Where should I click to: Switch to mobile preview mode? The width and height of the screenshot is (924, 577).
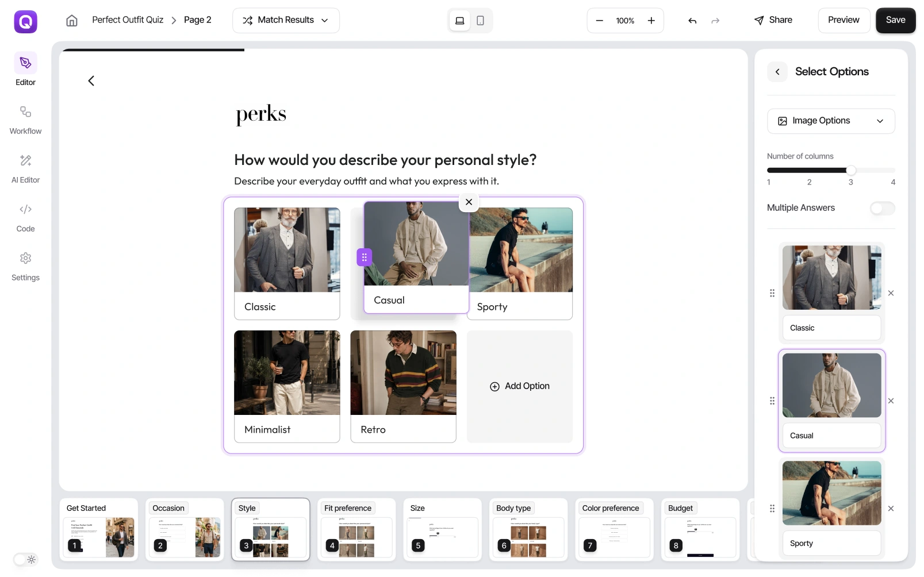click(x=480, y=21)
